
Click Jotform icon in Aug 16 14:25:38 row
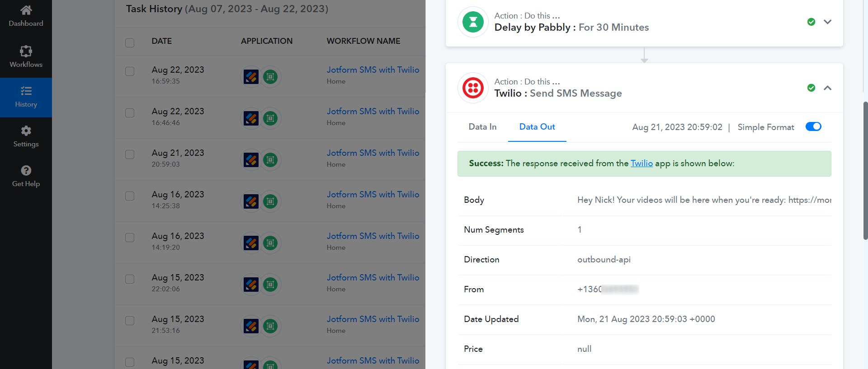coord(251,201)
